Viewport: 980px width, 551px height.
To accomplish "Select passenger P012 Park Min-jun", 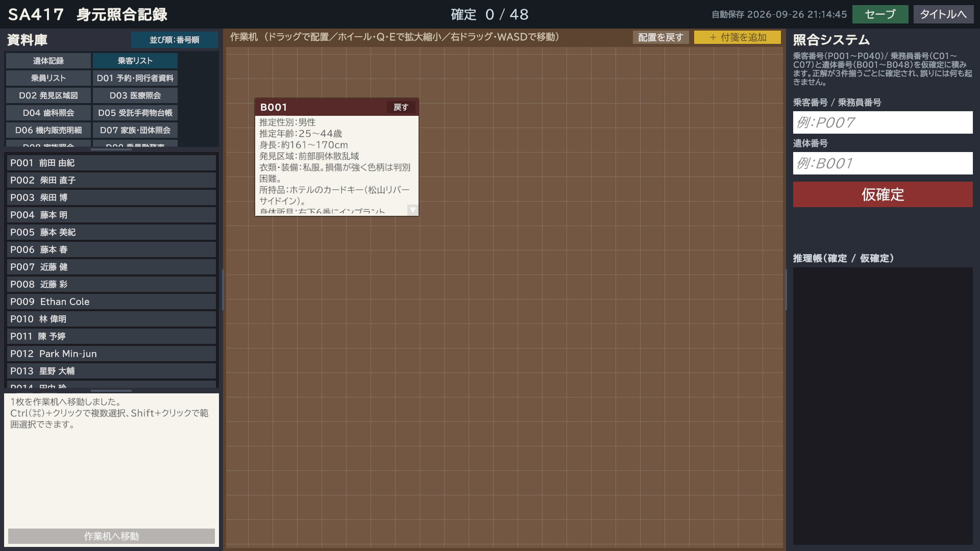I will tap(111, 354).
